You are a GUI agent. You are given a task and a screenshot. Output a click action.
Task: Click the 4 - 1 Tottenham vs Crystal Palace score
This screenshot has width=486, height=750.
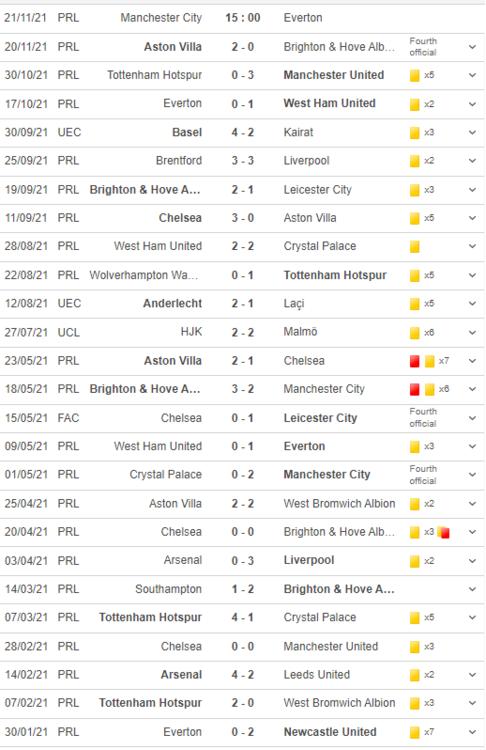click(x=243, y=618)
